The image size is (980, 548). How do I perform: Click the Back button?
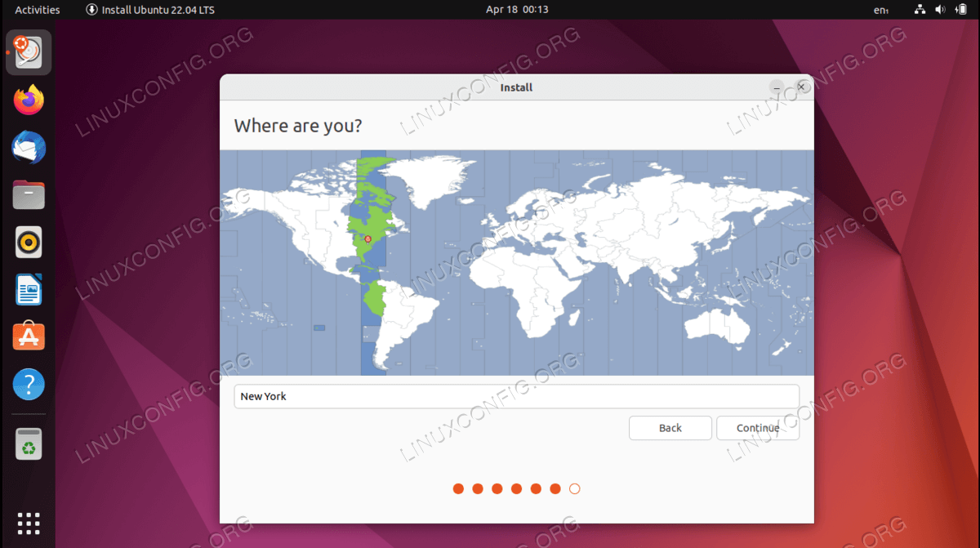click(670, 428)
